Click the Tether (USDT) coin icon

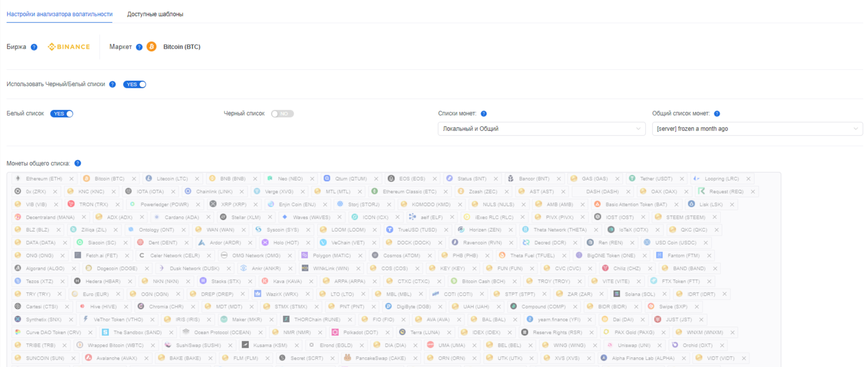click(x=632, y=178)
